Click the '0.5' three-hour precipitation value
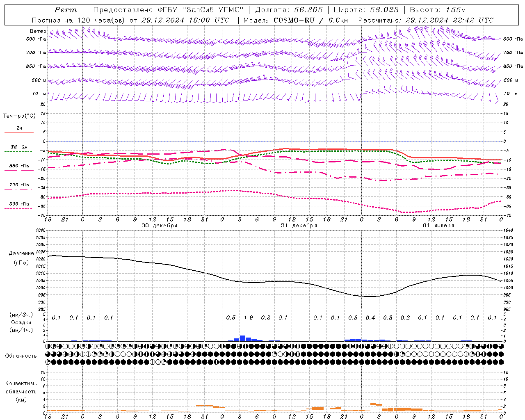525x420 pixels. point(231,318)
